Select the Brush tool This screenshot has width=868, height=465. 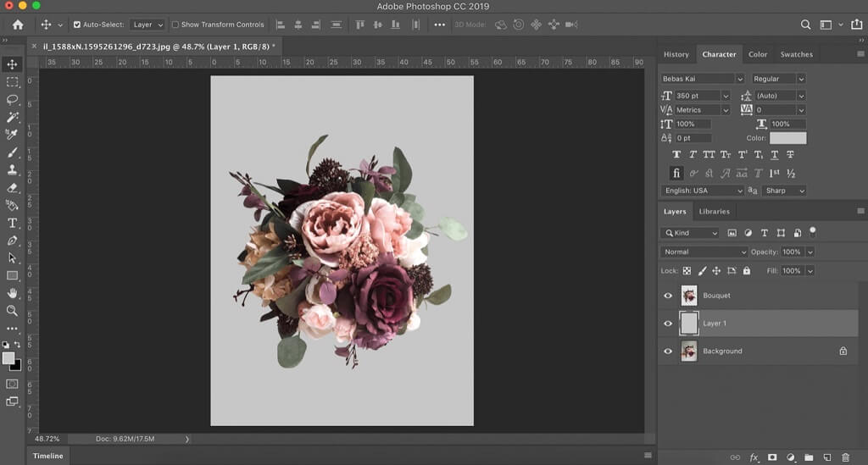[x=12, y=152]
